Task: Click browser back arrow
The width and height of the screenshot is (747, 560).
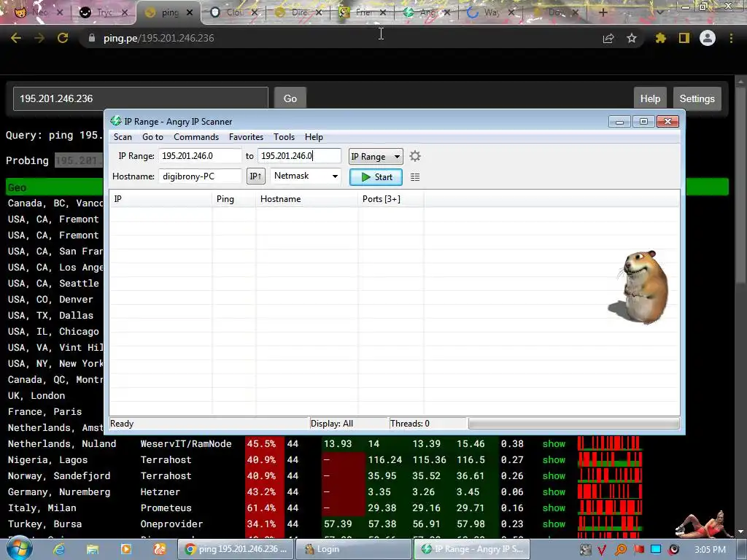Action: click(16, 38)
